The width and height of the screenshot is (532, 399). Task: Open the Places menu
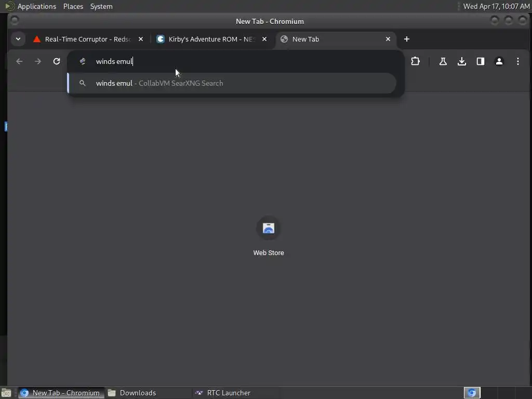click(73, 6)
